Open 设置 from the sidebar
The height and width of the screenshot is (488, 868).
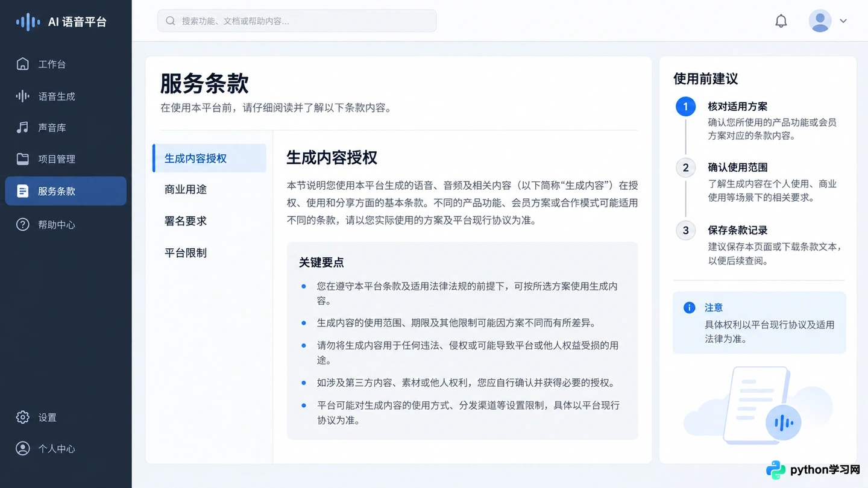[66, 417]
